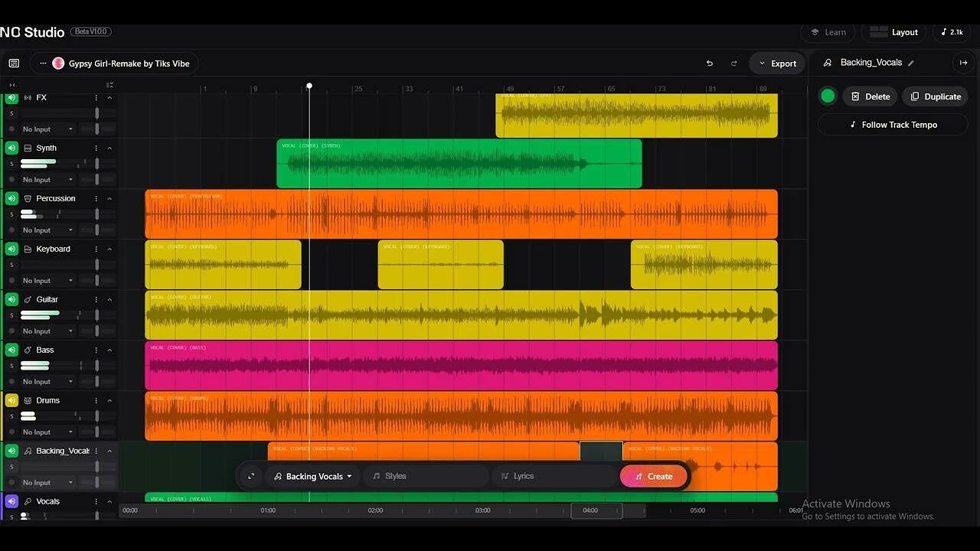
Task: Open the Synth track No Input dropdown
Action: [x=47, y=180]
